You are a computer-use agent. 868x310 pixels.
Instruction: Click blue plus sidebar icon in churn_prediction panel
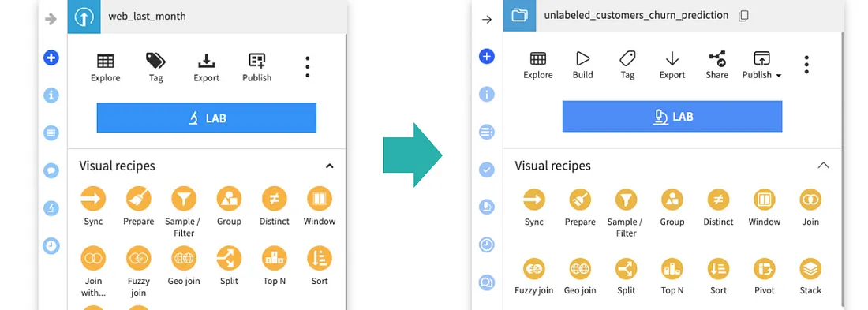tap(487, 56)
